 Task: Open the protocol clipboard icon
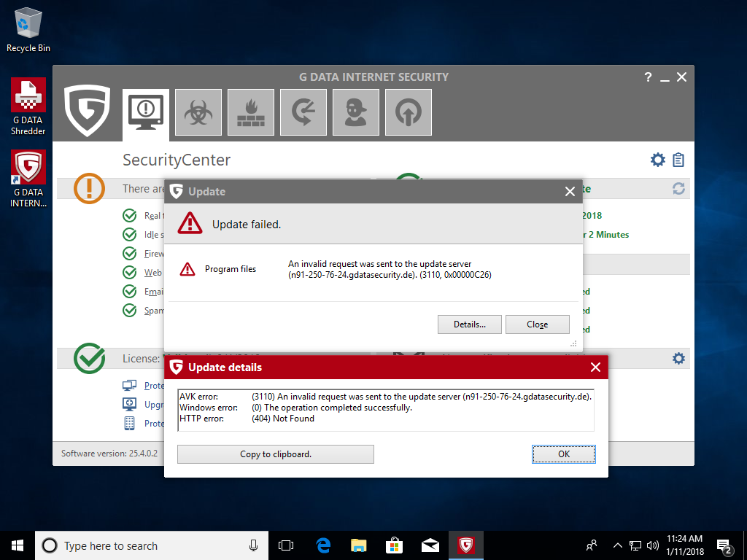[x=678, y=160]
